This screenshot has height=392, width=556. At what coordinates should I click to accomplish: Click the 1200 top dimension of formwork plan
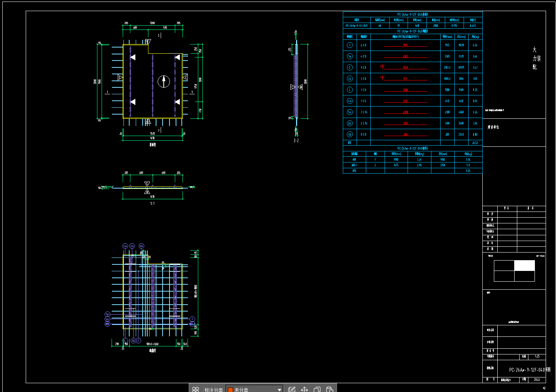[x=152, y=23]
